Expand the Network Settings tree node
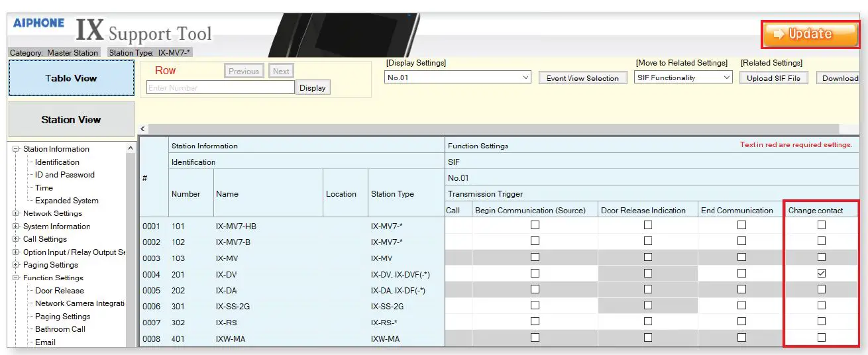The image size is (868, 355). click(x=16, y=214)
